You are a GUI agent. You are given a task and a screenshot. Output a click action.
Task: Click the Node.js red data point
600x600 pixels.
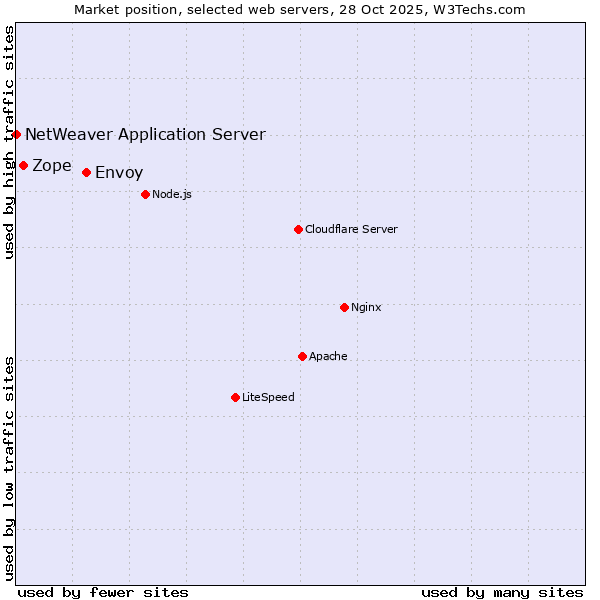(145, 194)
